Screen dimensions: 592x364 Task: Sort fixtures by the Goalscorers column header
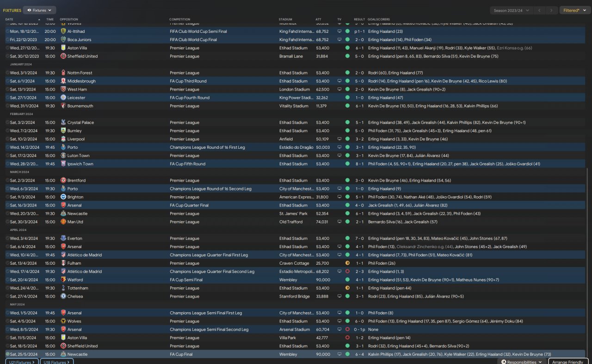click(x=379, y=19)
